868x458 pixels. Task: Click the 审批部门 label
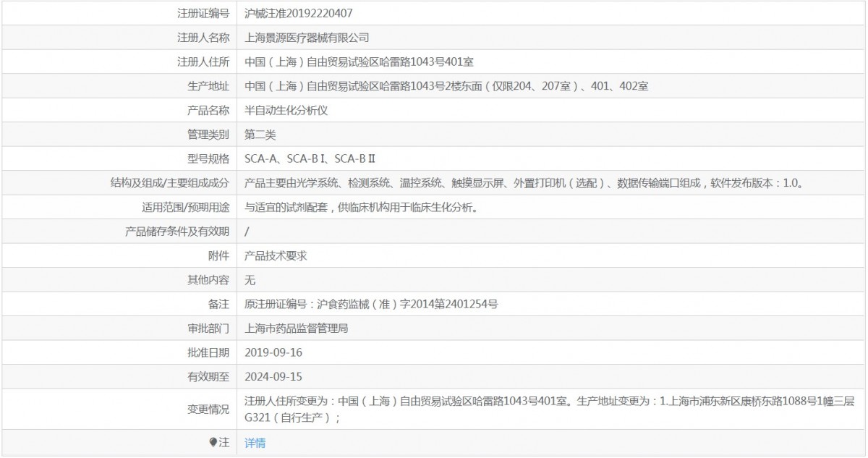pyautogui.click(x=208, y=328)
